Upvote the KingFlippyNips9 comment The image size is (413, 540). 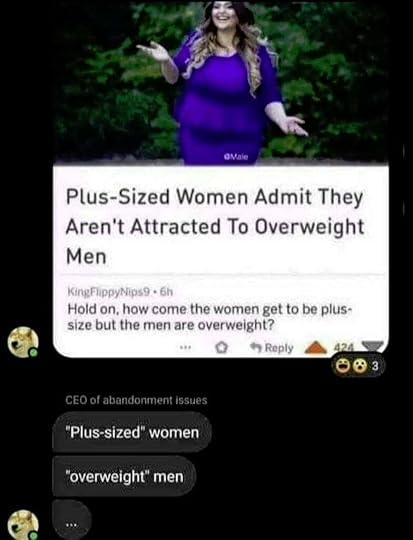pyautogui.click(x=316, y=347)
